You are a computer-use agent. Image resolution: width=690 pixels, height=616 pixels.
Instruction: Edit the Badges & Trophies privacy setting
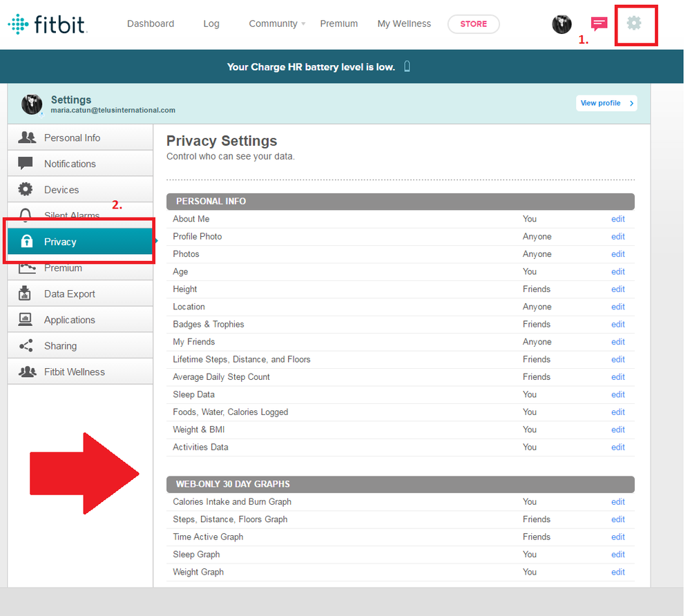(x=618, y=325)
